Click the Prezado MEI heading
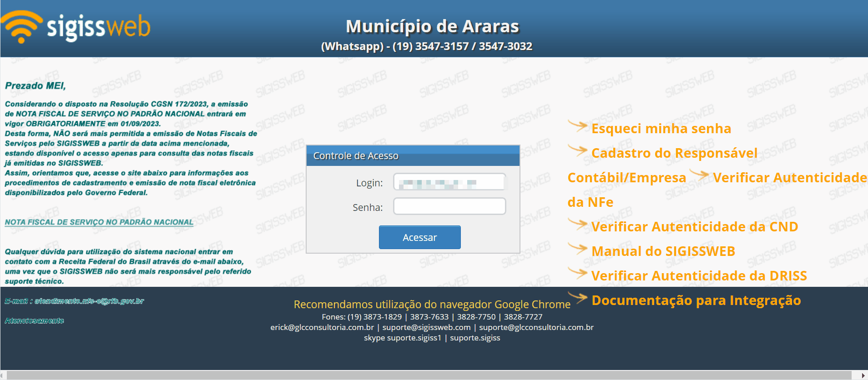The width and height of the screenshot is (868, 380). click(x=35, y=86)
